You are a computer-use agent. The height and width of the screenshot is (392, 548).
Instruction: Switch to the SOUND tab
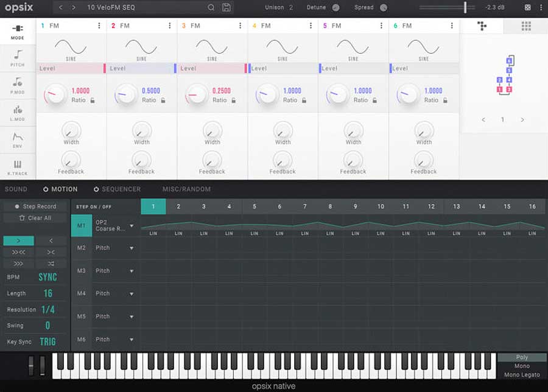click(x=16, y=189)
